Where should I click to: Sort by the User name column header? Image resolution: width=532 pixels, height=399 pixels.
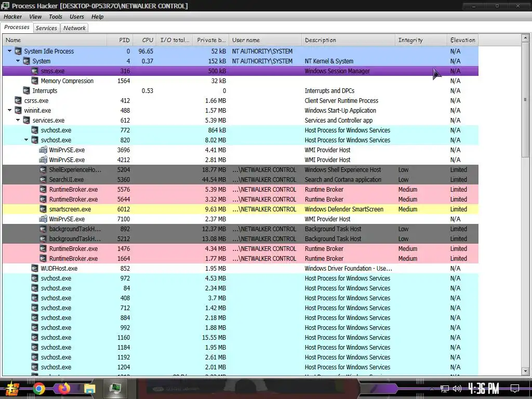pyautogui.click(x=265, y=40)
